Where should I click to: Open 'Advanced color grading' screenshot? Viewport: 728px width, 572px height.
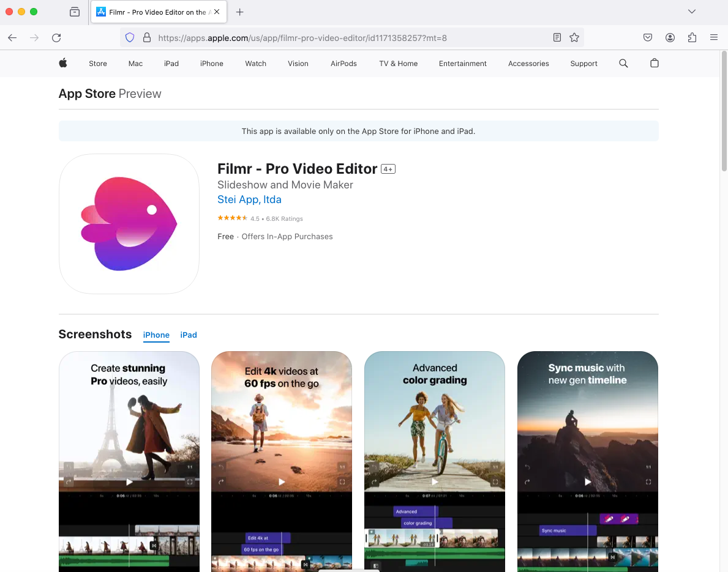coord(435,462)
